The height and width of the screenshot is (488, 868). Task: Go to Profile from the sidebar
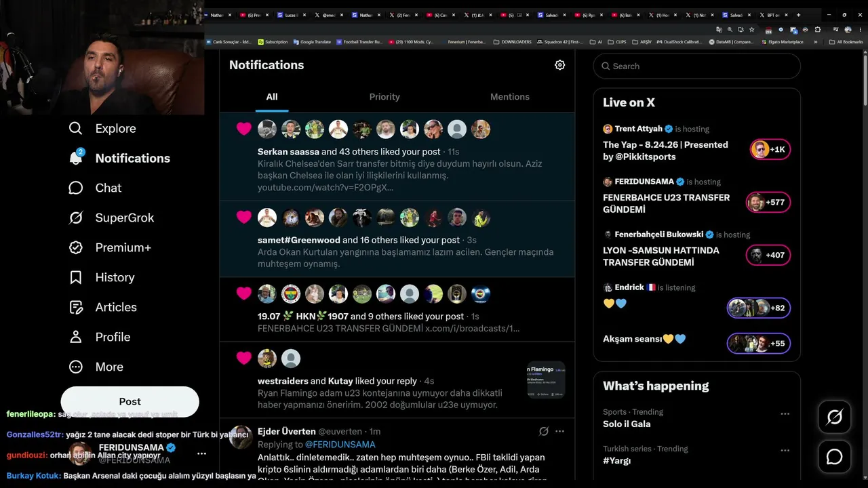tap(99, 337)
